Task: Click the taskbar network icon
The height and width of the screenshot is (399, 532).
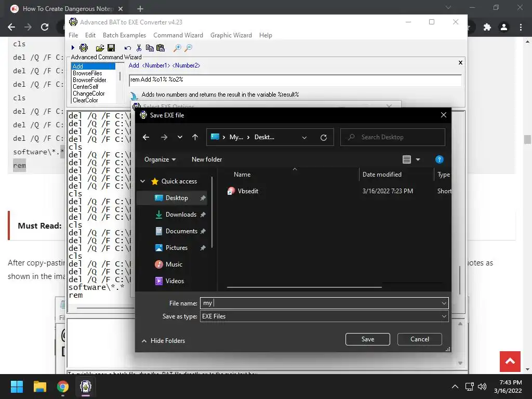Action: [469, 387]
